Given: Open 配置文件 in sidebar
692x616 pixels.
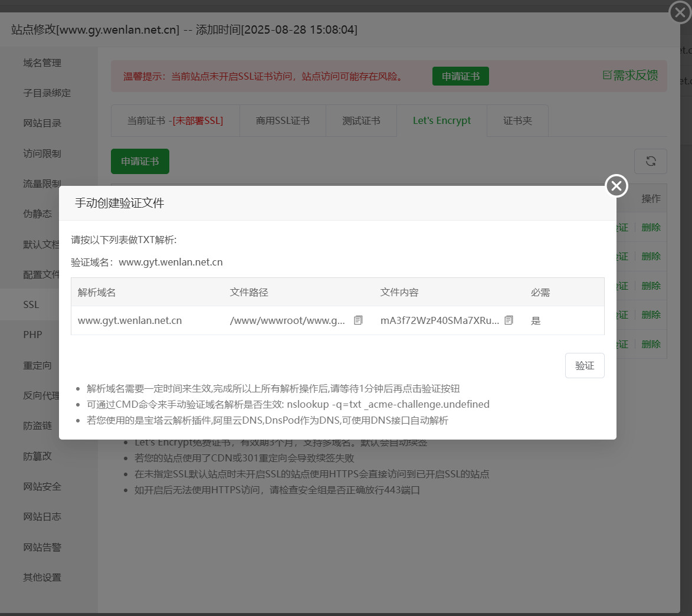Looking at the screenshot, I should click(41, 274).
